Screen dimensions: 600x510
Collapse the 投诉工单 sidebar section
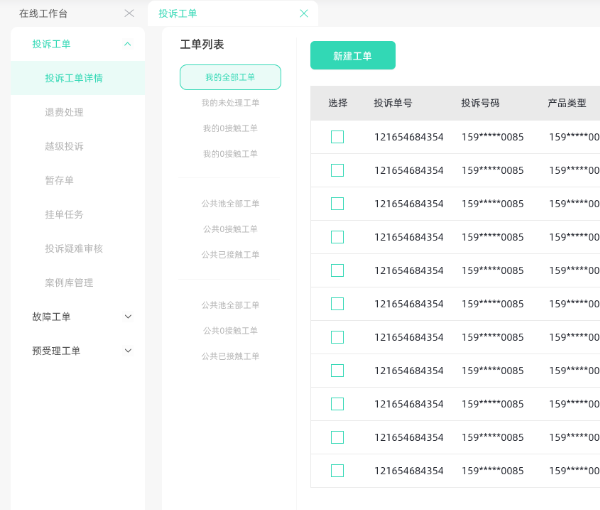pos(127,44)
